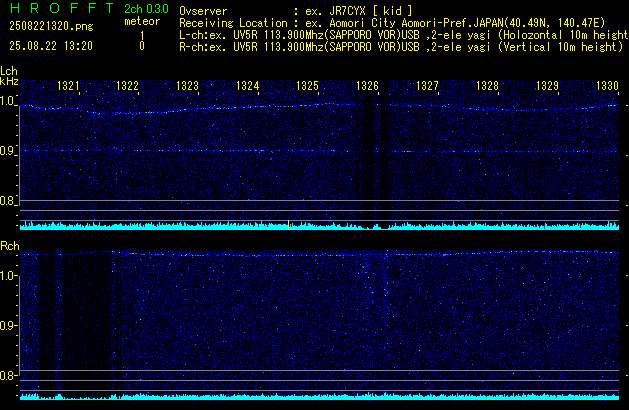Screen dimensions: 629x410
Task: Click the 1326 time marker
Action: click(x=367, y=85)
